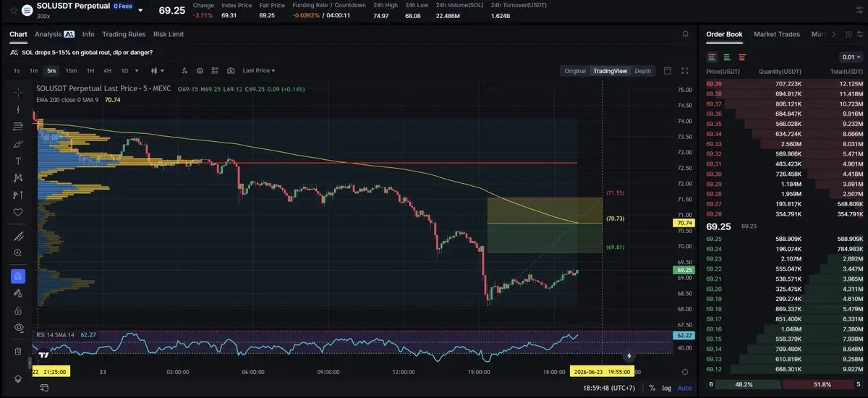
Task: Activate the zoom in tool
Action: pos(18,253)
